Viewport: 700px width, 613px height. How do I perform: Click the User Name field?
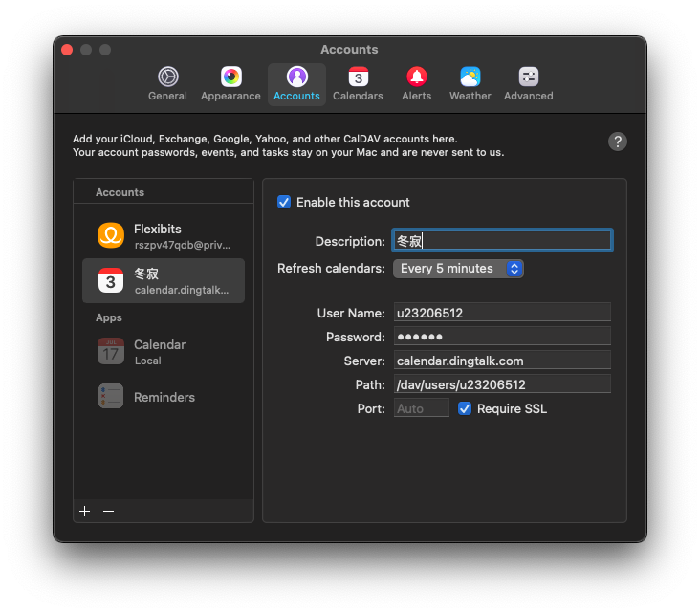pyautogui.click(x=502, y=313)
